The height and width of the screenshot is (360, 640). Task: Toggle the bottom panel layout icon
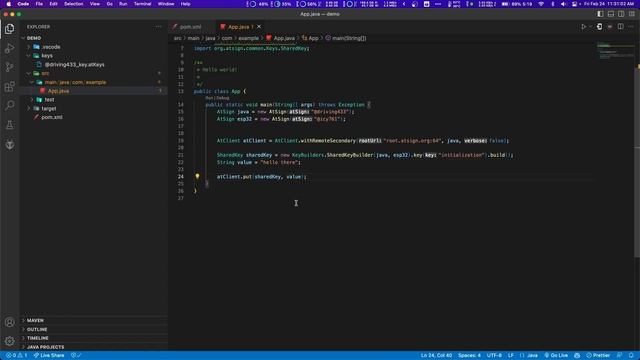coord(611,14)
